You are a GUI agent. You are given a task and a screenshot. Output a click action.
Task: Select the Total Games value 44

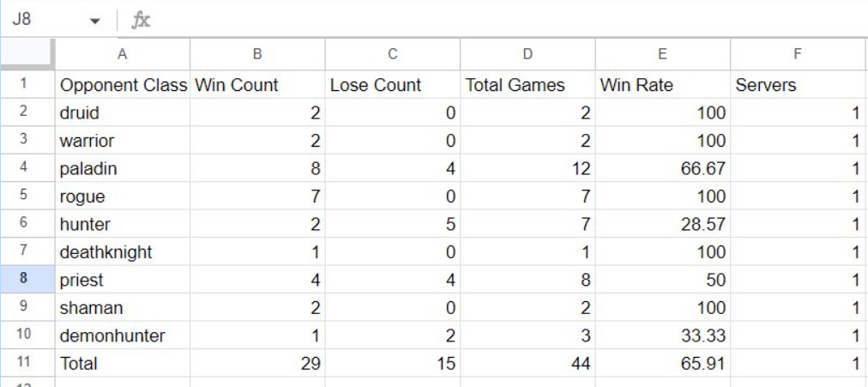[x=527, y=363]
